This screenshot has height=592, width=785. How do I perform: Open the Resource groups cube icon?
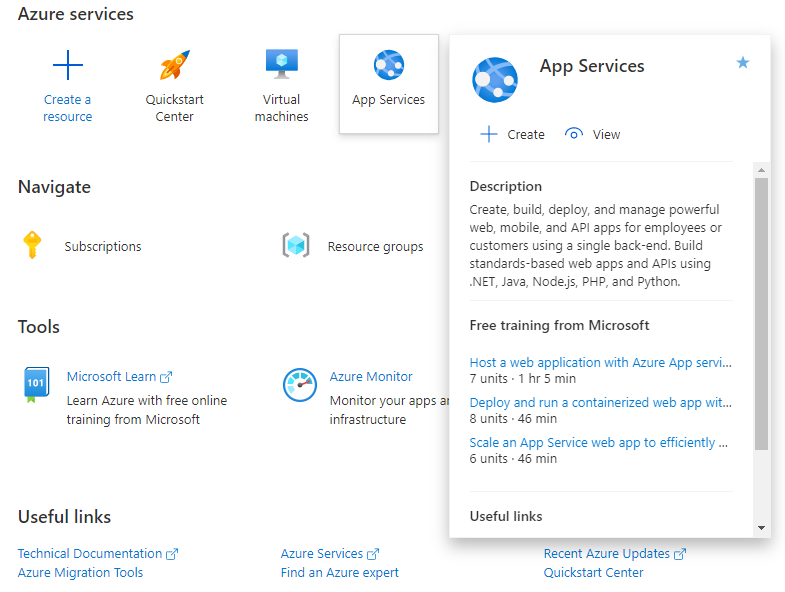(296, 245)
